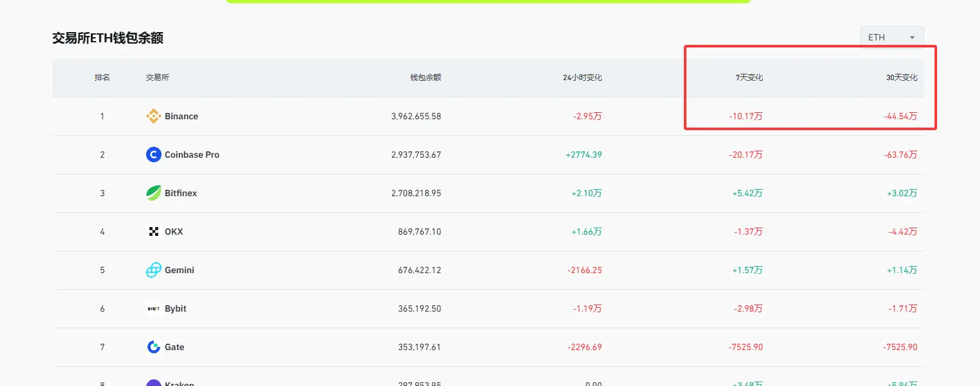980x386 pixels.
Task: Open the ETH currency dropdown
Action: click(x=892, y=37)
